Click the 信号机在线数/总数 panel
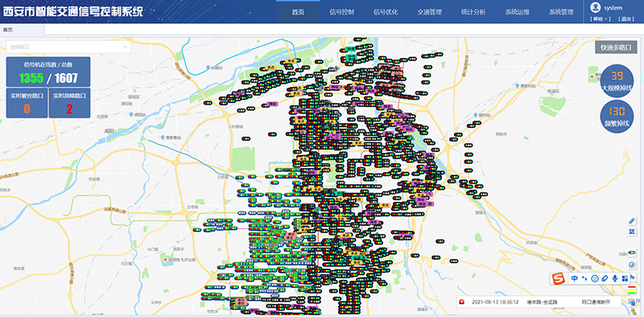The width and height of the screenshot is (644, 317). (x=48, y=72)
